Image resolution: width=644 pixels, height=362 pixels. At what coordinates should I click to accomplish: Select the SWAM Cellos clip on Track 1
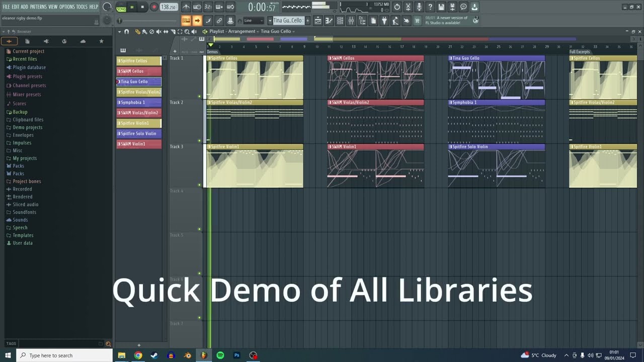point(376,77)
